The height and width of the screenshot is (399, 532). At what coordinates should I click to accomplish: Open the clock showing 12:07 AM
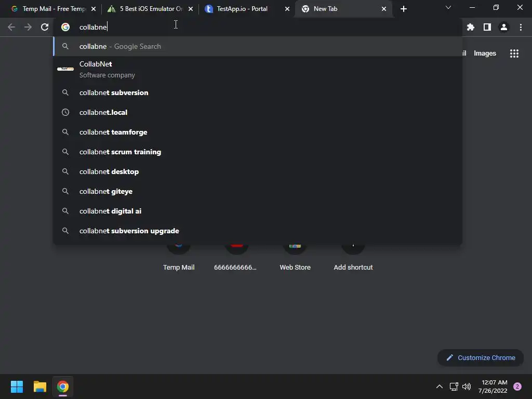(x=493, y=387)
